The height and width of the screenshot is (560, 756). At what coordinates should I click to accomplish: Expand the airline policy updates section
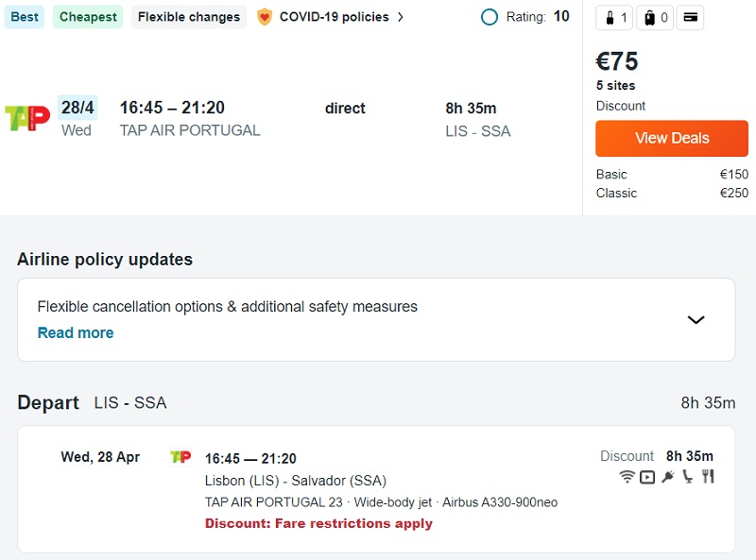click(696, 320)
